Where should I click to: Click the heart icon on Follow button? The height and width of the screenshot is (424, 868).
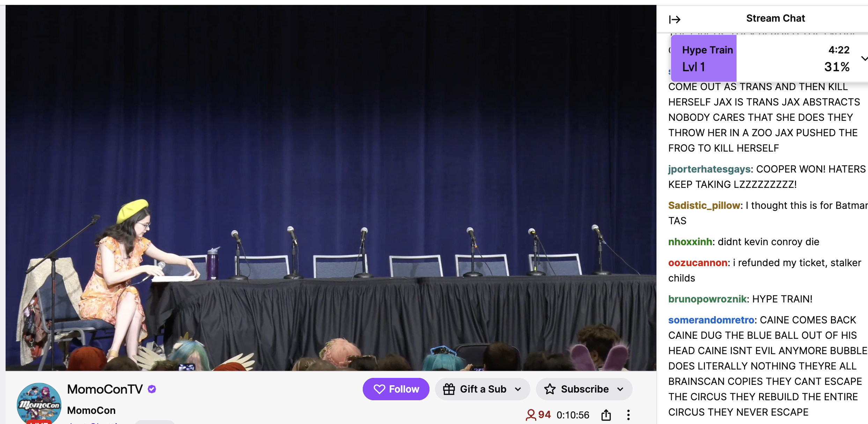[379, 389]
